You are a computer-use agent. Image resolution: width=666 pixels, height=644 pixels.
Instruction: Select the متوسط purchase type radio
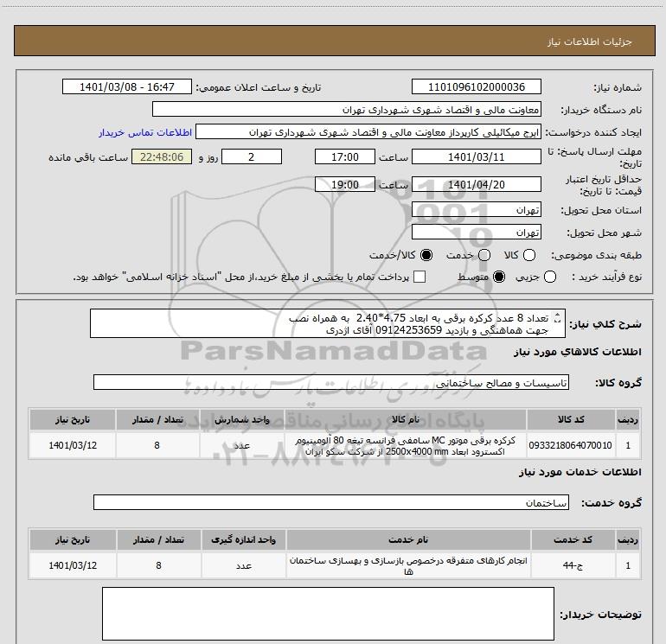[499, 277]
